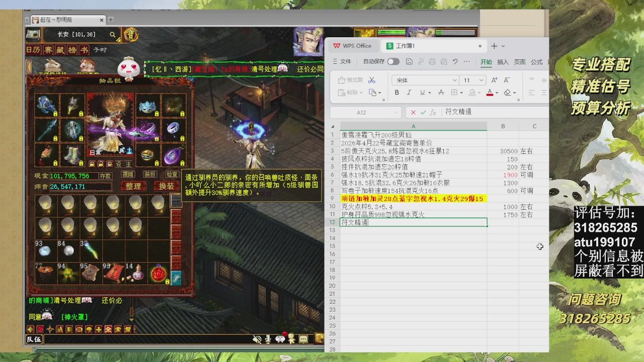Expand the font color dropdown arrow
644x362 pixels.
click(497, 93)
